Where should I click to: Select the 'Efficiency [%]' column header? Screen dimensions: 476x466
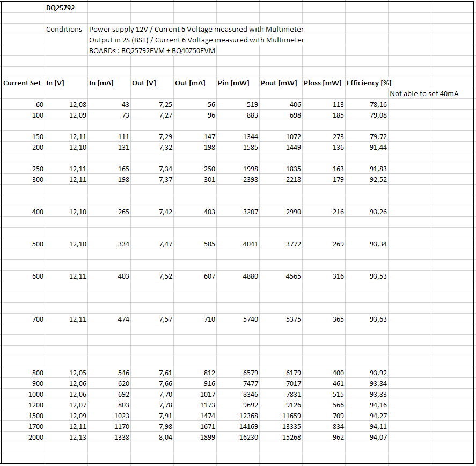point(369,83)
